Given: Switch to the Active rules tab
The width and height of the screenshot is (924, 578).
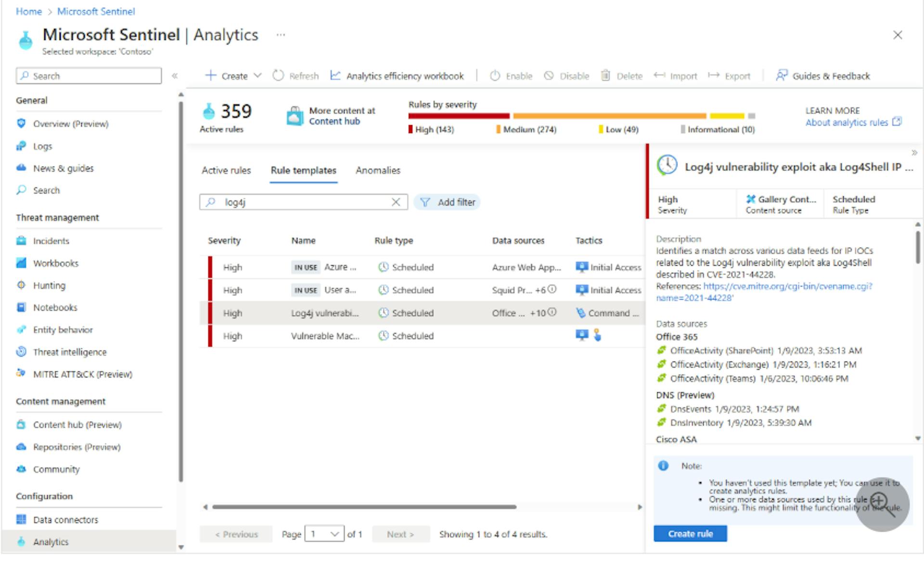Looking at the screenshot, I should click(x=226, y=170).
